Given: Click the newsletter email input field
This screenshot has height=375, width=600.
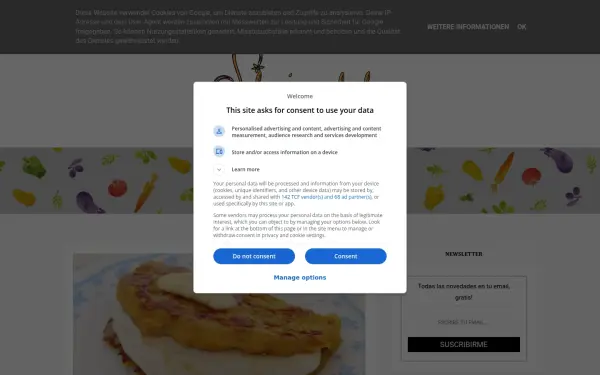Looking at the screenshot, I should [463, 322].
